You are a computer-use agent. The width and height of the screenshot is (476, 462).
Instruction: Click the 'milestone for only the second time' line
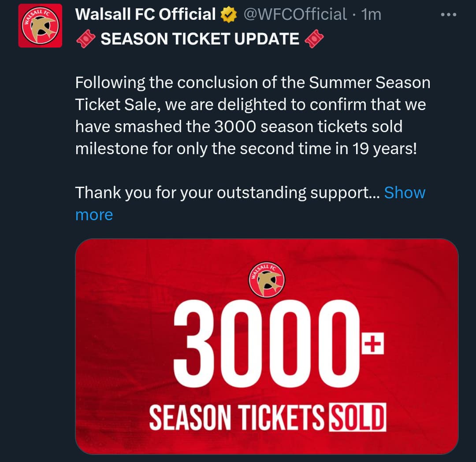(246, 148)
